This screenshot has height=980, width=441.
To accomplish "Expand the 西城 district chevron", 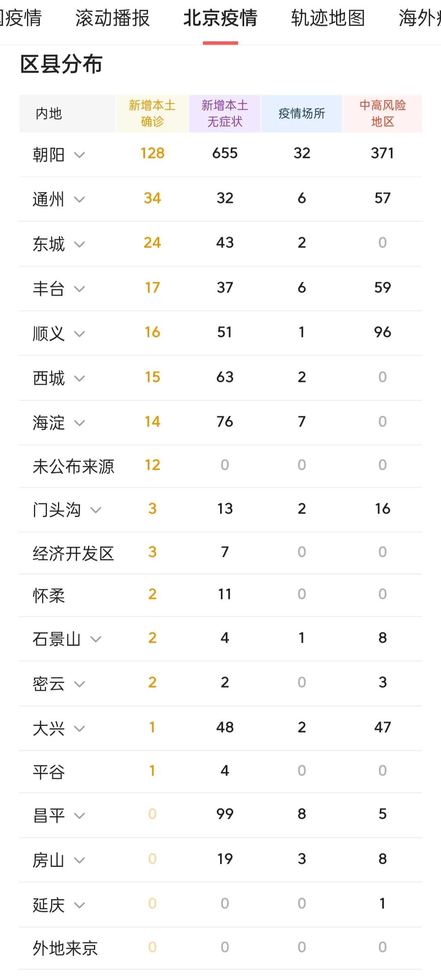I will 79,378.
